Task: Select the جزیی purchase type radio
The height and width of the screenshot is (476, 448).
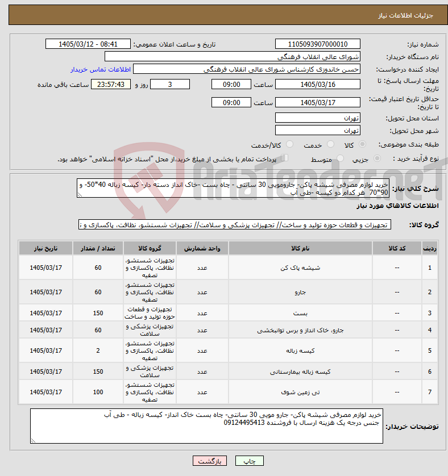Action: coord(377,158)
